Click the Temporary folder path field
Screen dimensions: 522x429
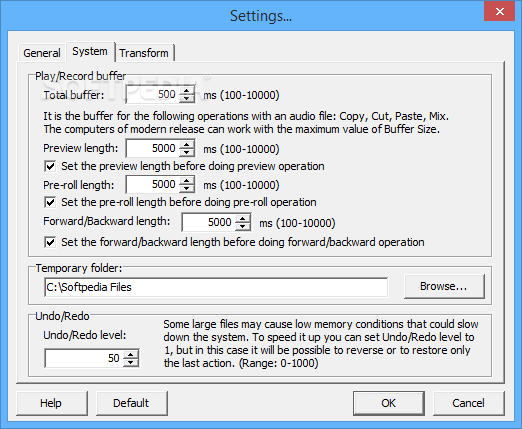tap(216, 287)
